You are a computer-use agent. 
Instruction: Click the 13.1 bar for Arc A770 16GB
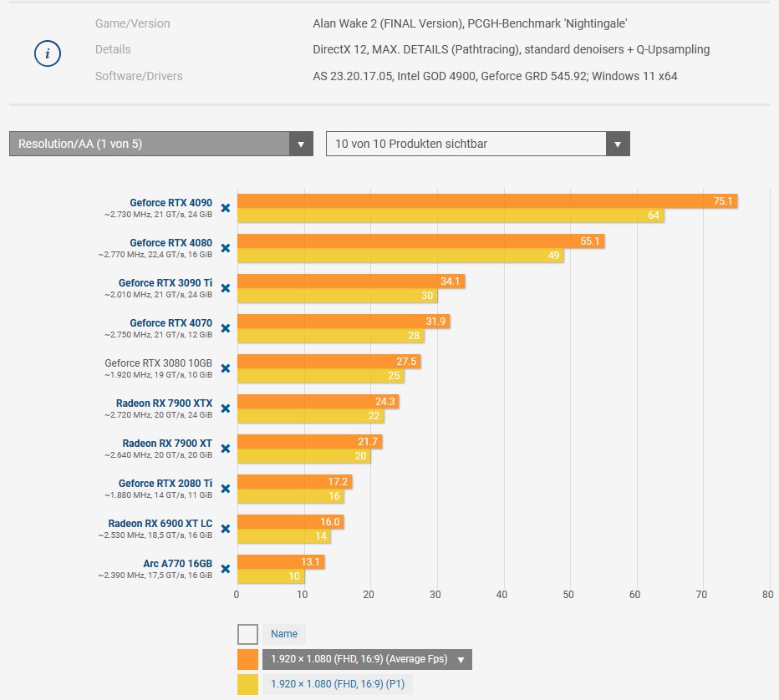tap(281, 562)
